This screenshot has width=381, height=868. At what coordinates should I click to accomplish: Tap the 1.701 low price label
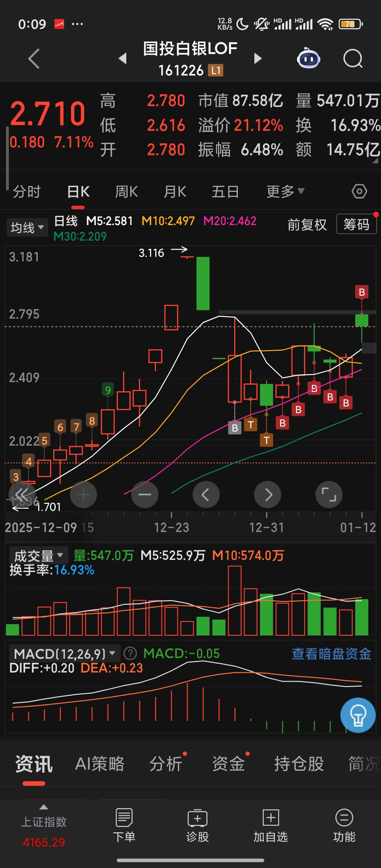pyautogui.click(x=49, y=507)
